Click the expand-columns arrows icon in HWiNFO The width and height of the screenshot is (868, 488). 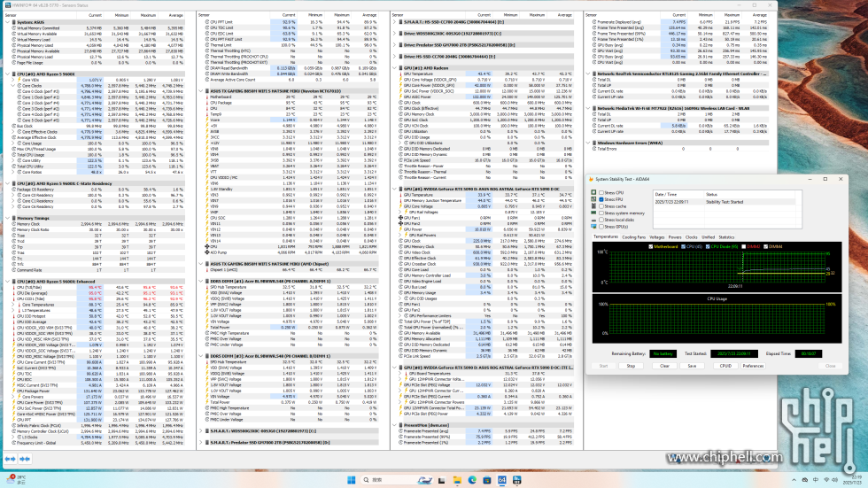[x=10, y=459]
